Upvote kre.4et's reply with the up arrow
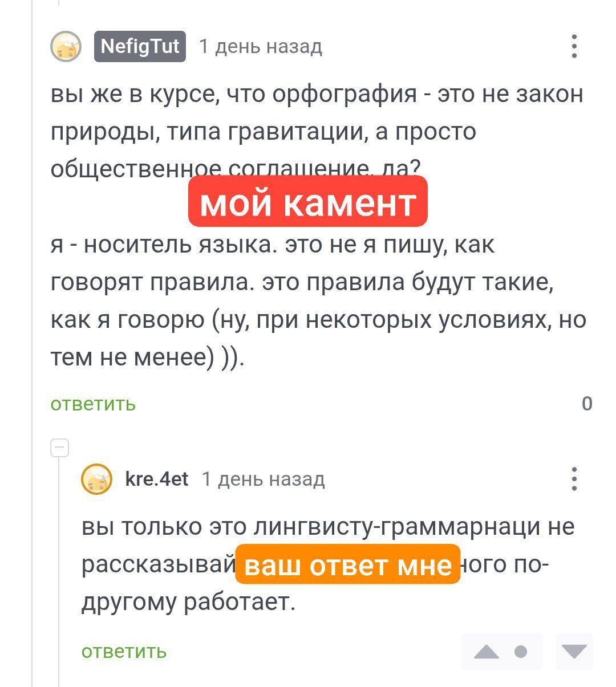This screenshot has width=616, height=687. [x=486, y=652]
